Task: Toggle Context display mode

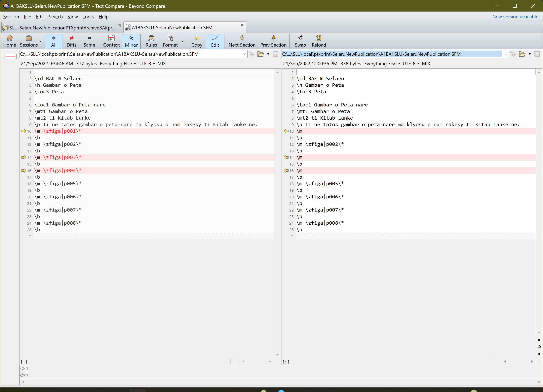Action: [x=111, y=41]
